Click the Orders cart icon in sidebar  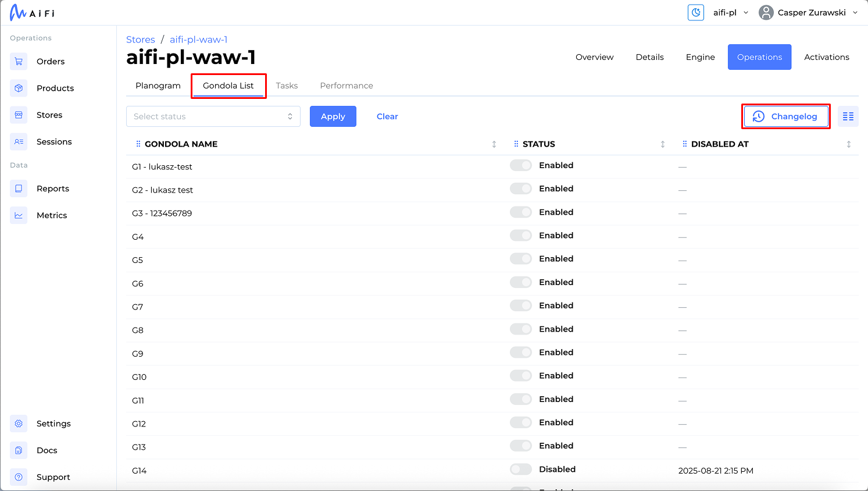coord(19,62)
